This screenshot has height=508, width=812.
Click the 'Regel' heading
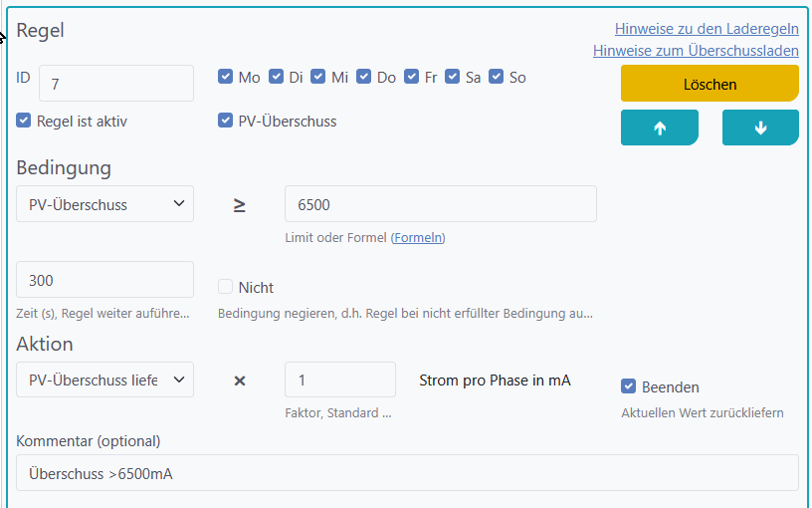point(40,30)
